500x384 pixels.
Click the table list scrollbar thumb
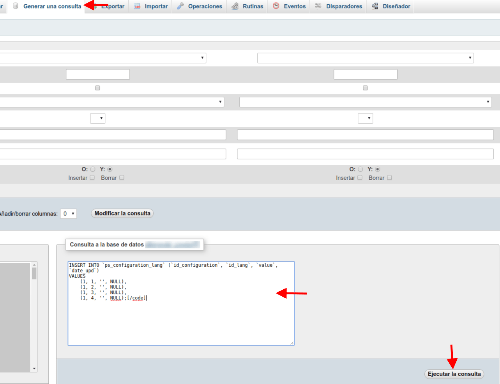pyautogui.click(x=34, y=273)
